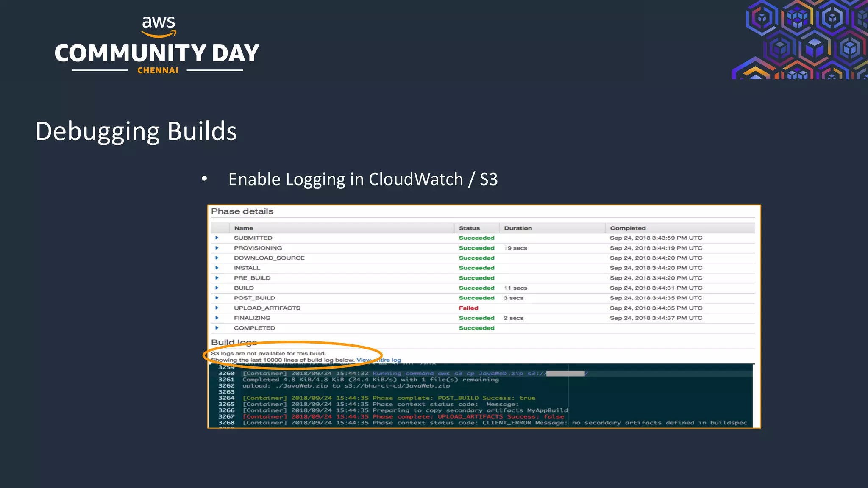Image resolution: width=868 pixels, height=488 pixels.
Task: Click log line 3261 Completed 4.8 KiB
Action: pos(370,380)
